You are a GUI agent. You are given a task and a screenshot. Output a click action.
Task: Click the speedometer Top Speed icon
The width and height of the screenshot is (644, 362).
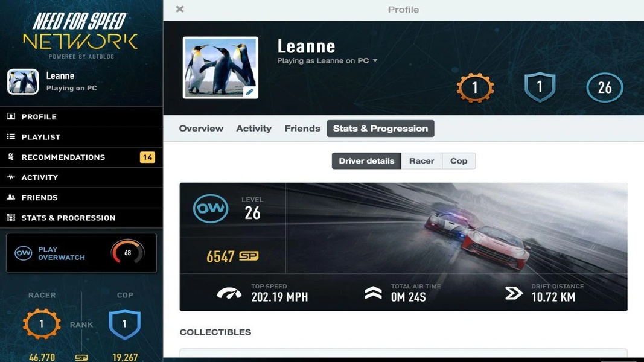[x=229, y=293]
